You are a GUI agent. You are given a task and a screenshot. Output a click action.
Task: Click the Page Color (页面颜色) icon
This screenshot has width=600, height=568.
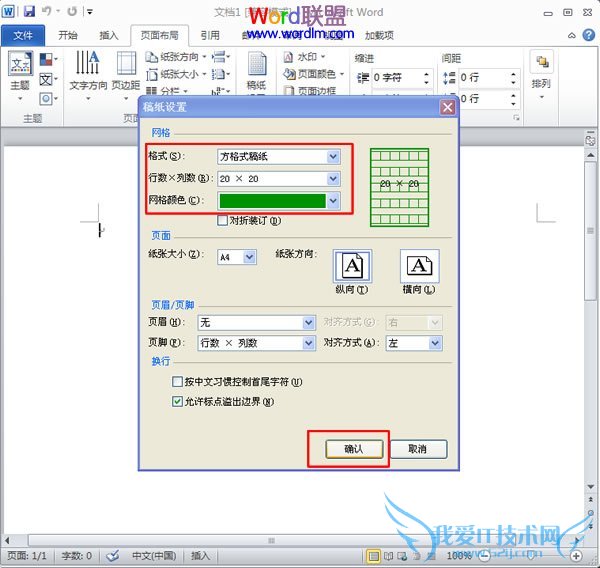tap(289, 74)
